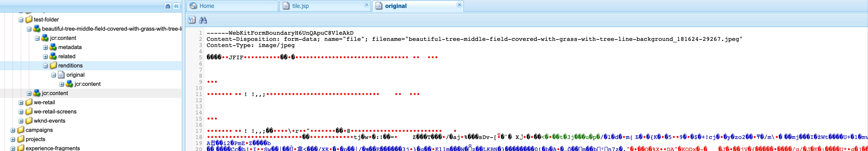Screen dimensions: 868x151
Task: Click the tile.jsp tab file icon
Action: click(x=286, y=6)
